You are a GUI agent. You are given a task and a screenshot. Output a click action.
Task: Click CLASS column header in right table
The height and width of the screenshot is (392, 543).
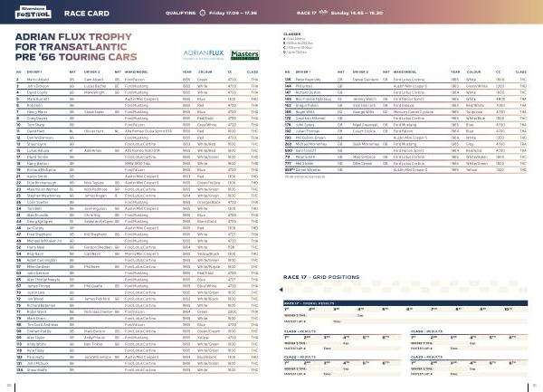[521, 72]
